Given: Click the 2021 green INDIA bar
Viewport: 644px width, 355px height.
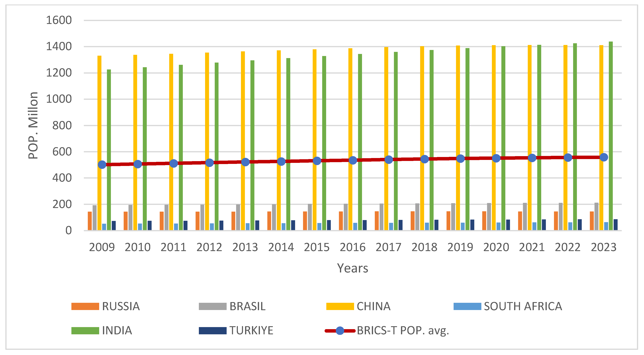Looking at the screenshot, I should pos(539,137).
